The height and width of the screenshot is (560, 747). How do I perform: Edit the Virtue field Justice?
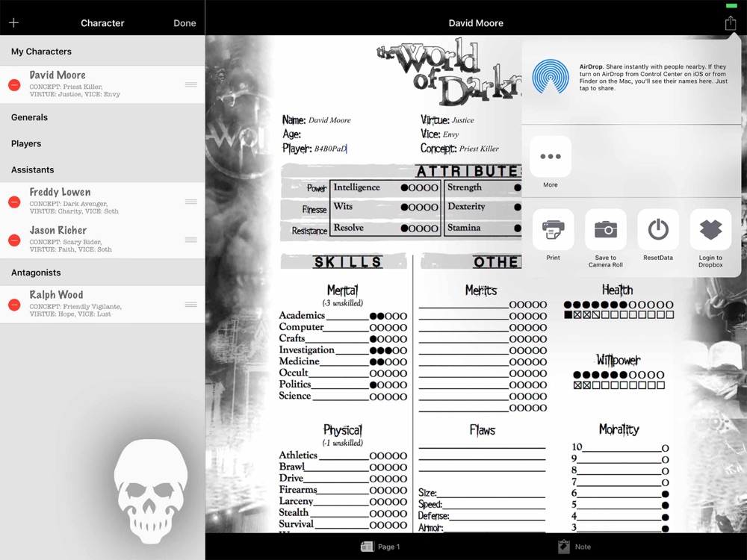pyautogui.click(x=462, y=120)
